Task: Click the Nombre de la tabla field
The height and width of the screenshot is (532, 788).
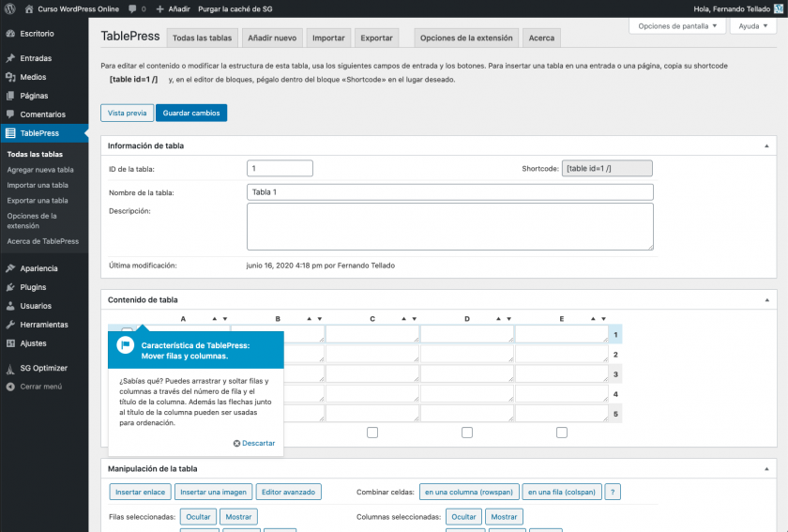Action: tap(450, 191)
